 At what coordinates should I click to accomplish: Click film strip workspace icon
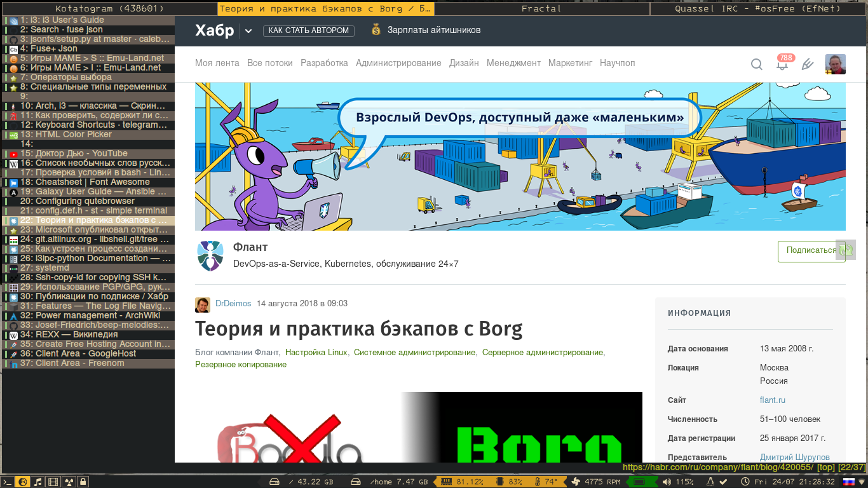point(53,482)
